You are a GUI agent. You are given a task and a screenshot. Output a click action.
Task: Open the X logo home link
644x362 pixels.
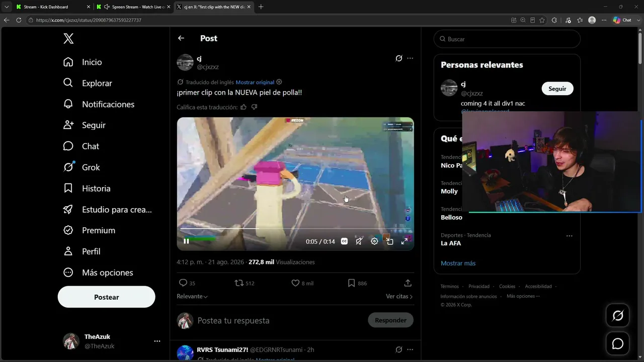coord(68,39)
